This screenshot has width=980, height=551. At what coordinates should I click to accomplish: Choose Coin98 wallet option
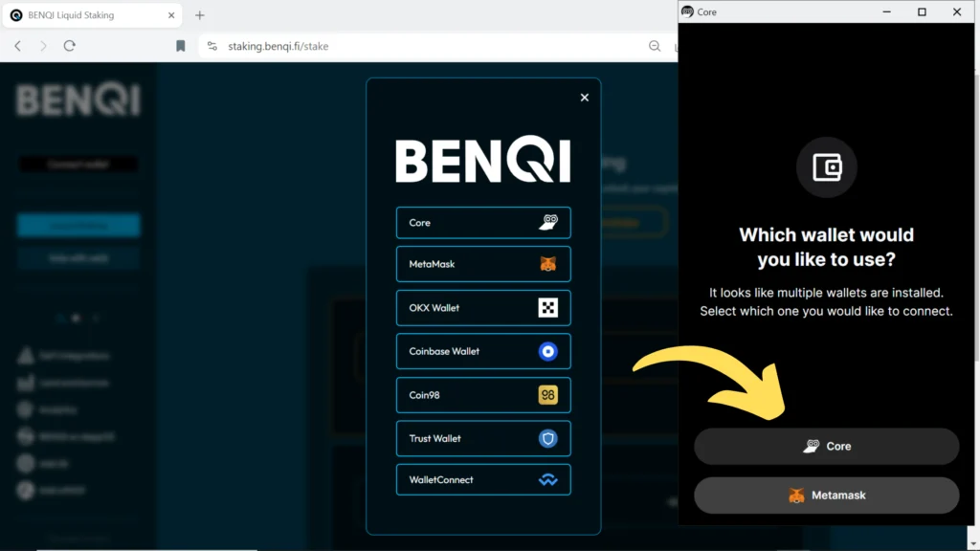click(x=483, y=395)
